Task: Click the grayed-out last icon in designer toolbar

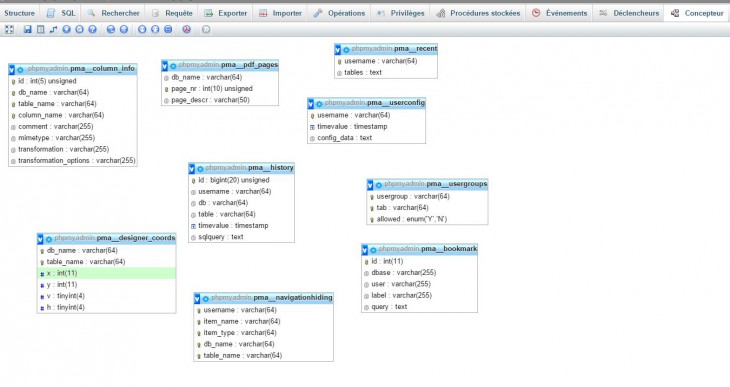Action: pos(206,29)
